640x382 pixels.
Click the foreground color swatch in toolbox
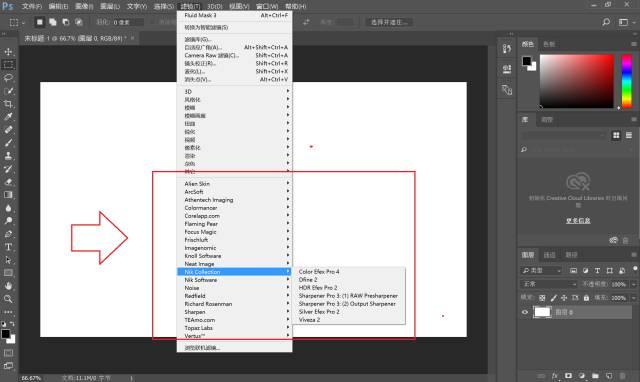point(5,334)
